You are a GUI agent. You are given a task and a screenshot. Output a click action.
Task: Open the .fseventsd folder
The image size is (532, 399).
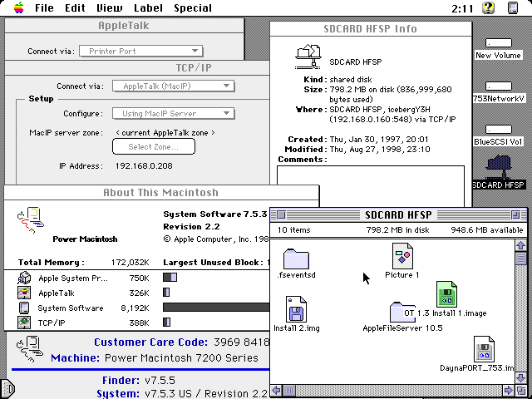coord(296,259)
